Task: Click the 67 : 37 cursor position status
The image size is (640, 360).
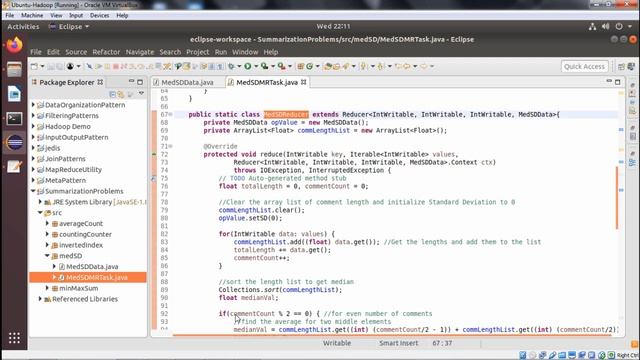Action: 442,343
